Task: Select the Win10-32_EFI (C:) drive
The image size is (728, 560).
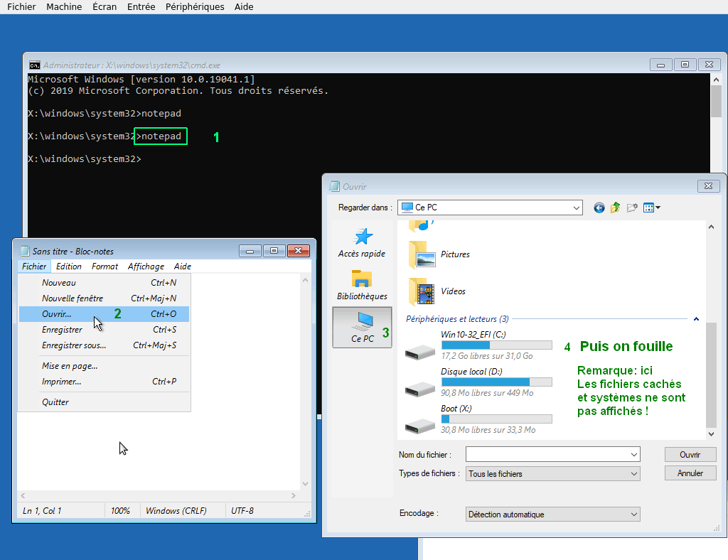Action: click(x=478, y=345)
